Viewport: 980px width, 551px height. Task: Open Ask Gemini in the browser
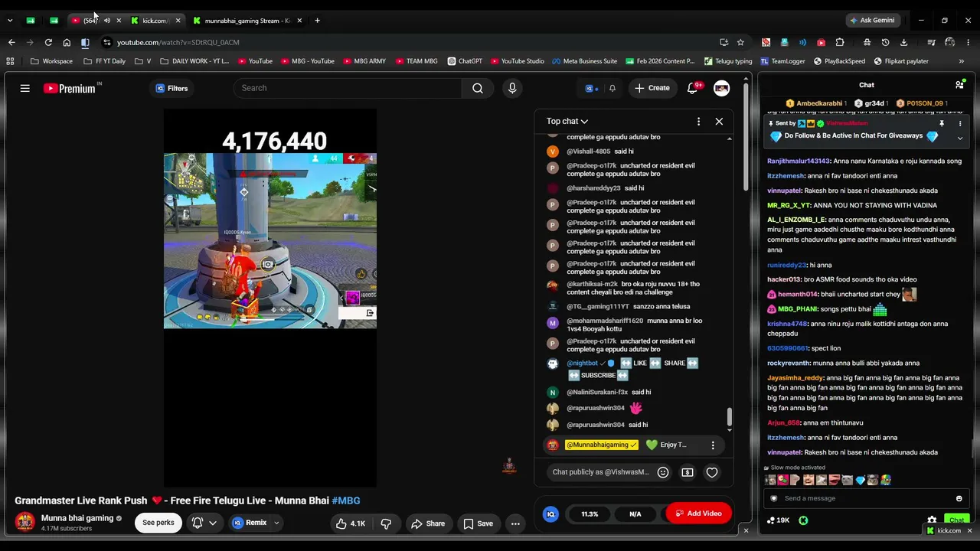871,21
